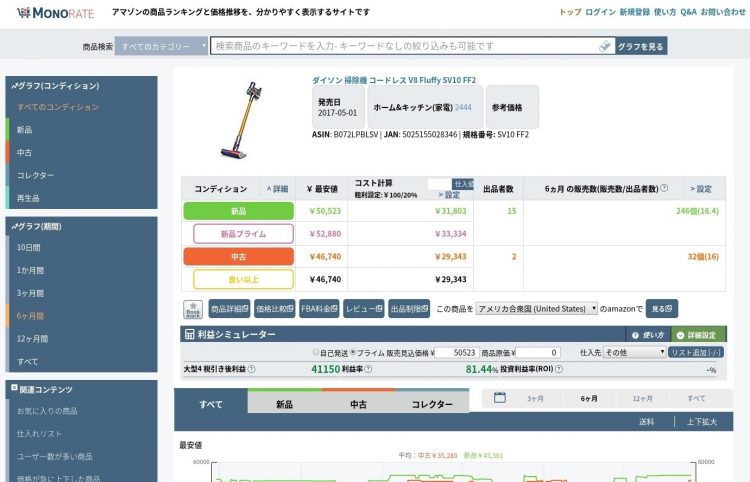This screenshot has height=482, width=750.
Task: Click the MonoRate cart logo
Action: tap(56, 12)
